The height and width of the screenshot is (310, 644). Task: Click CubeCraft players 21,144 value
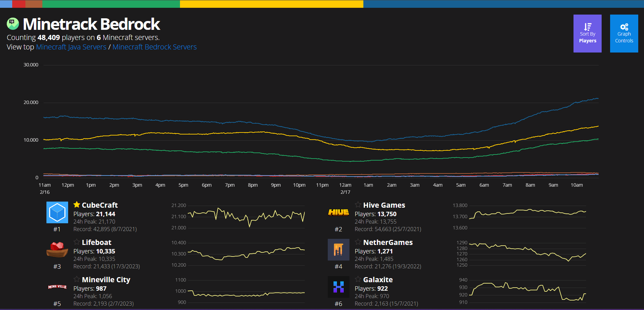pyautogui.click(x=105, y=214)
